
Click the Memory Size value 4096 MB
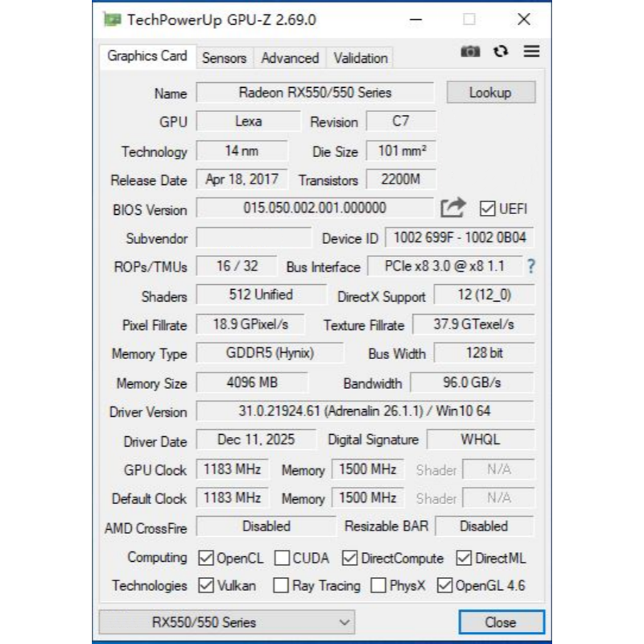click(x=252, y=383)
